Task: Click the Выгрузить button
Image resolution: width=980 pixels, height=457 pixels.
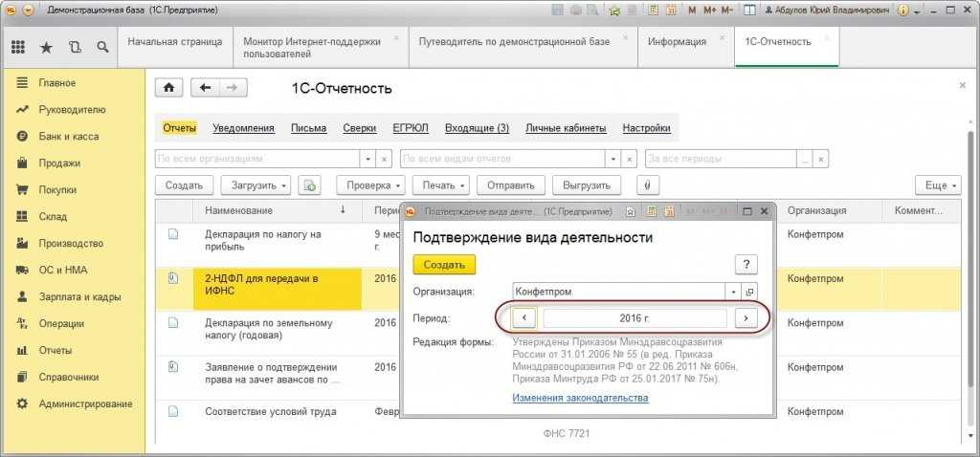Action: point(587,185)
